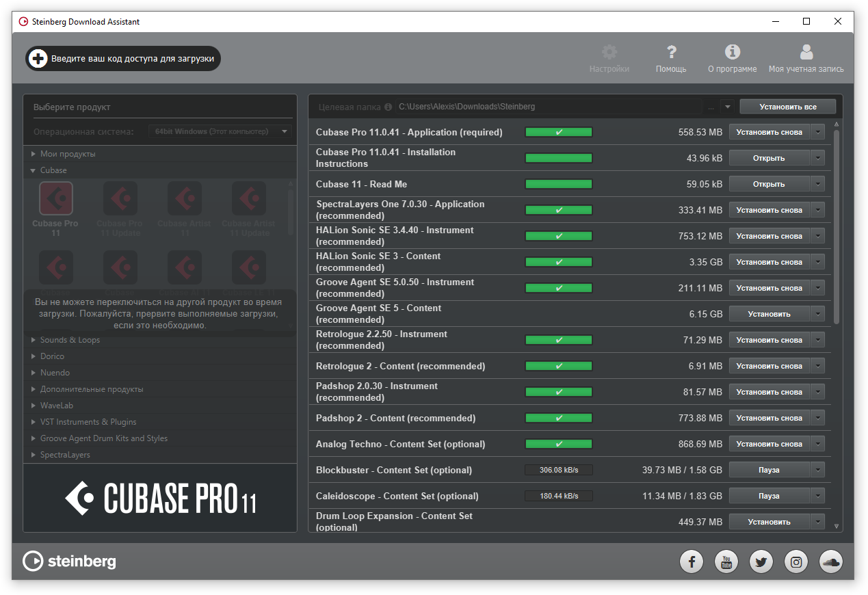Open Steinberg Instagram icon

point(796,562)
